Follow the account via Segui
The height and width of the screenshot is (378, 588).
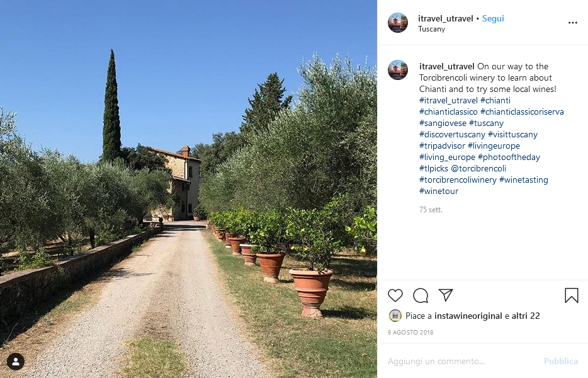click(493, 18)
